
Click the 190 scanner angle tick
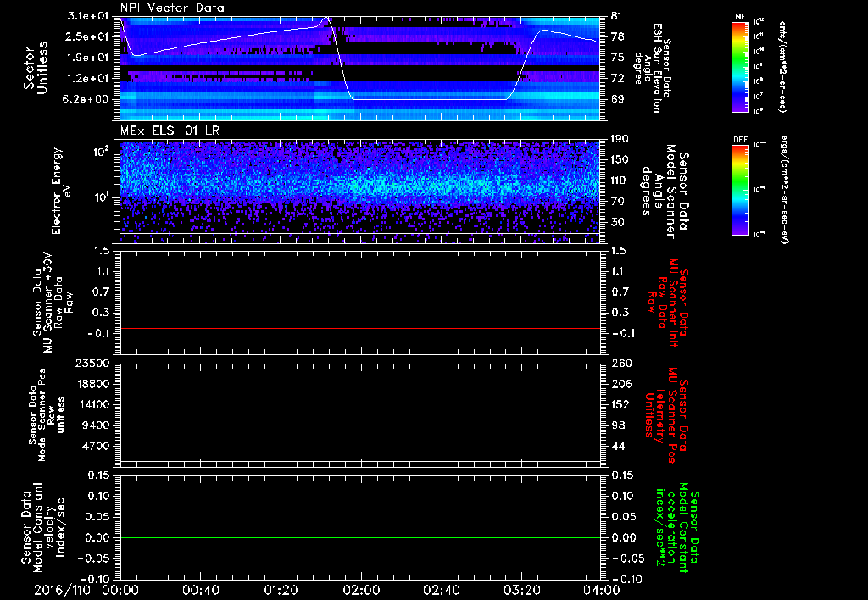pyautogui.click(x=620, y=139)
